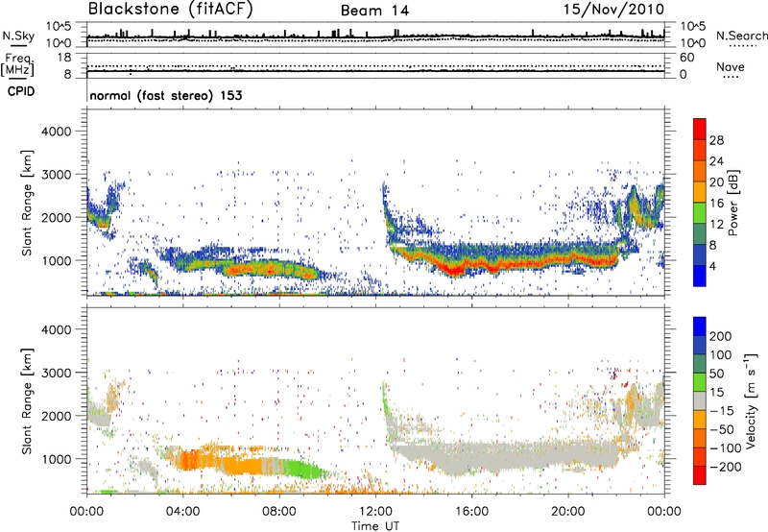This screenshot has height=532, width=768.
Task: Click 'normal (fast stereo) 153' text
Action: (x=166, y=95)
